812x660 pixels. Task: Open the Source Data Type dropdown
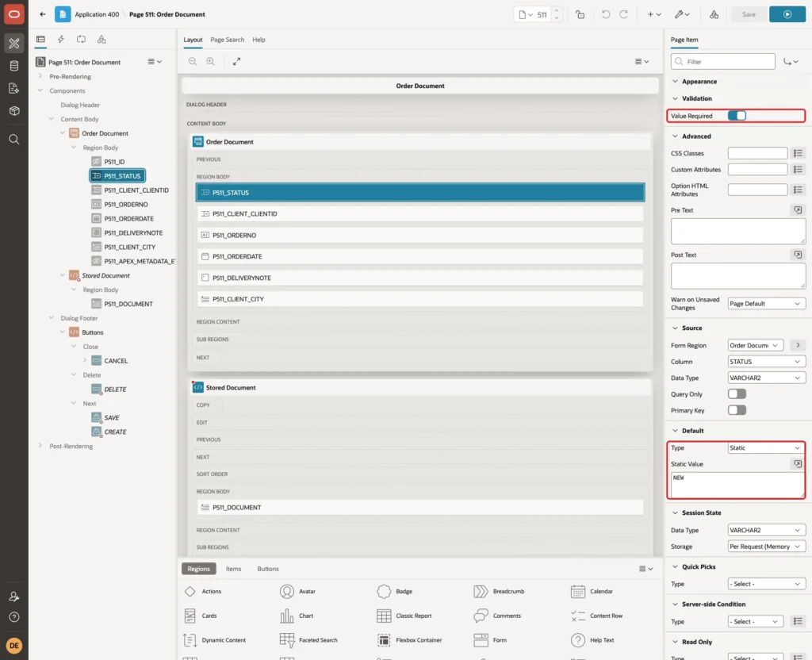[766, 378]
